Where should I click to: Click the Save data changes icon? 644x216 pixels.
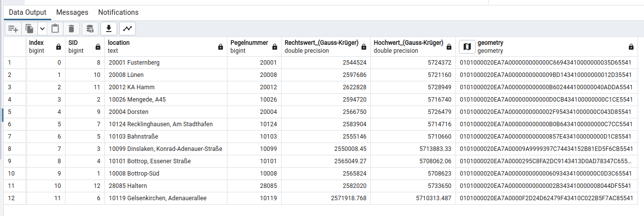(x=89, y=29)
